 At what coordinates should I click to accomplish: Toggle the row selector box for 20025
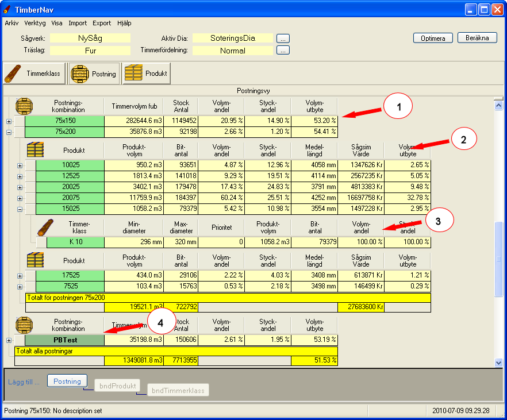(30, 187)
